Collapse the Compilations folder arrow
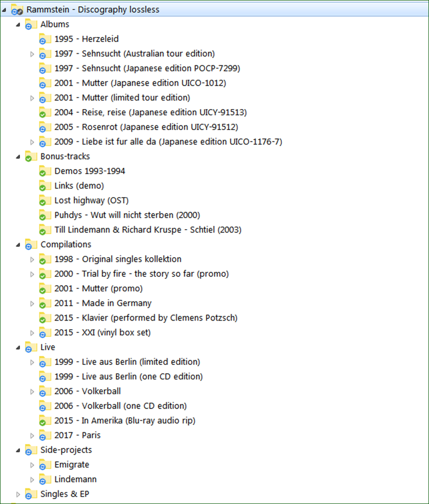This screenshot has height=504, width=429. pos(18,245)
